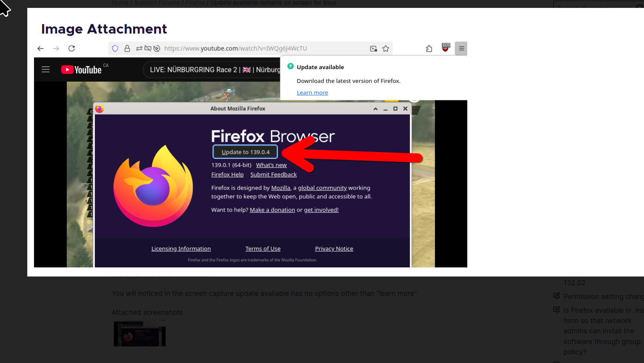This screenshot has height=363, width=644.
Task: Open Licensing Information link
Action: click(181, 249)
